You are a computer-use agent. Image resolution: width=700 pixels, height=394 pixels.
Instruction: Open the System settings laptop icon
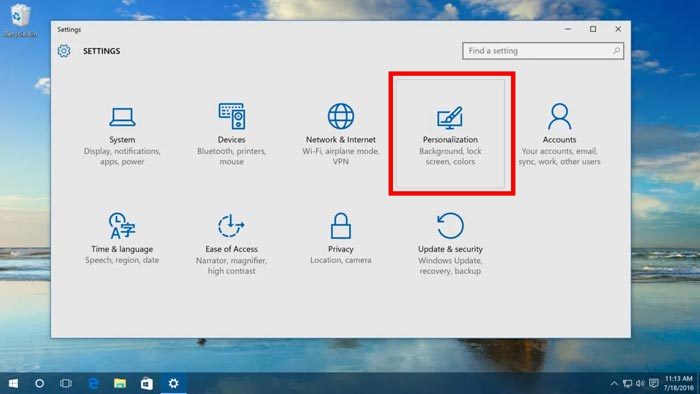[122, 117]
